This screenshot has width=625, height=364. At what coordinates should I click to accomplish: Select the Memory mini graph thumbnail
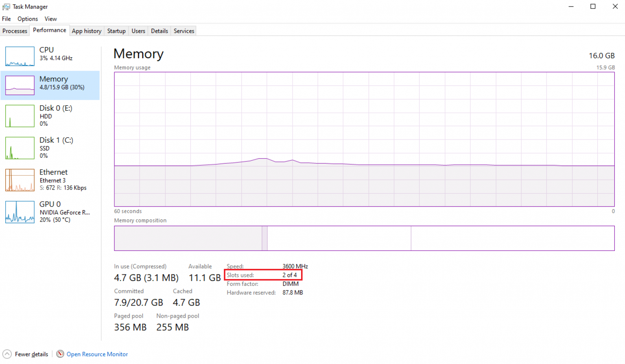point(20,85)
